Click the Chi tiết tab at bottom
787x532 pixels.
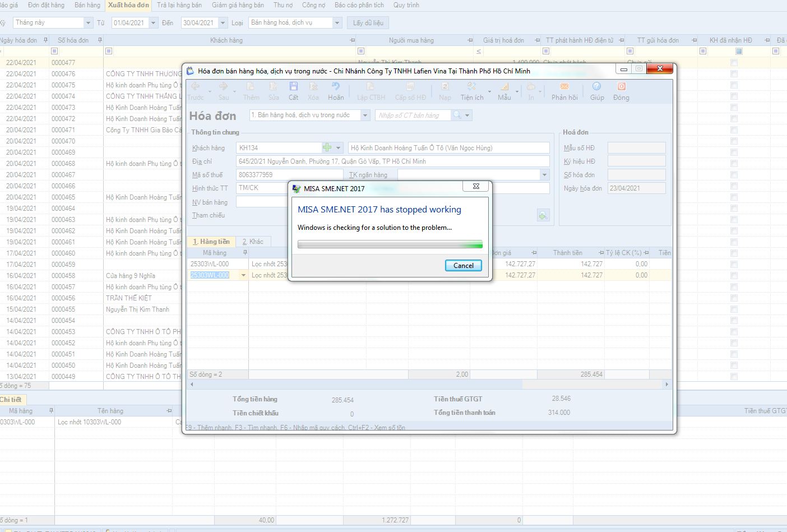[11, 400]
